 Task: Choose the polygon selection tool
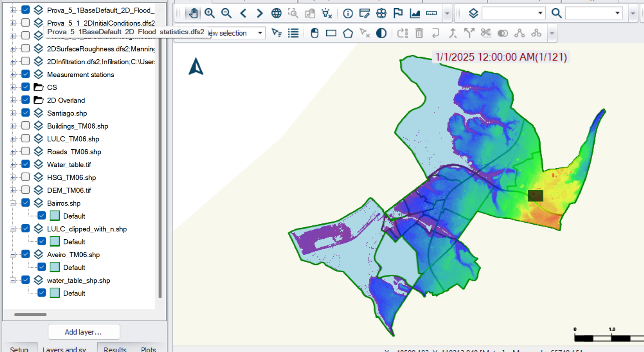(x=348, y=33)
